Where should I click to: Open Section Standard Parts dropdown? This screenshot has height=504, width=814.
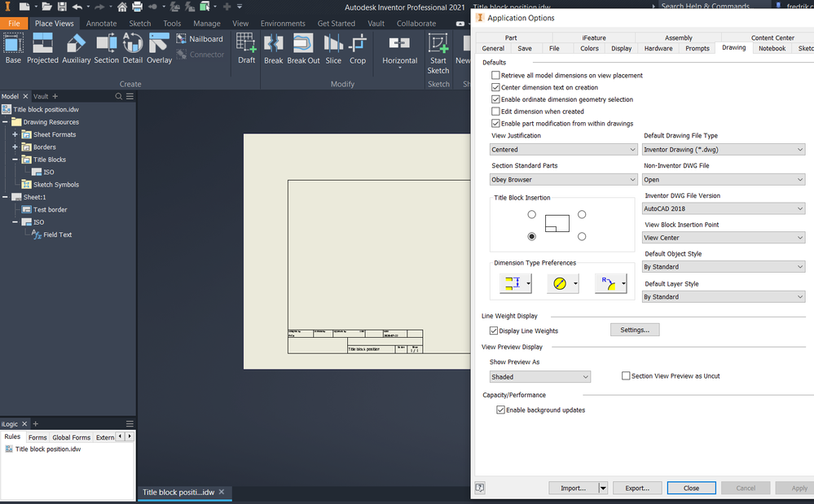pos(564,179)
